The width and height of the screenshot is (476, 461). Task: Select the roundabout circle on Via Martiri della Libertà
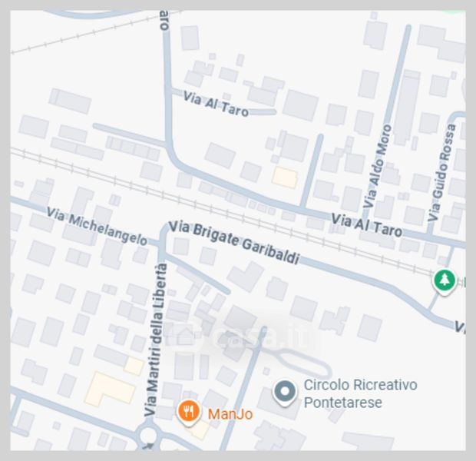coord(148,436)
